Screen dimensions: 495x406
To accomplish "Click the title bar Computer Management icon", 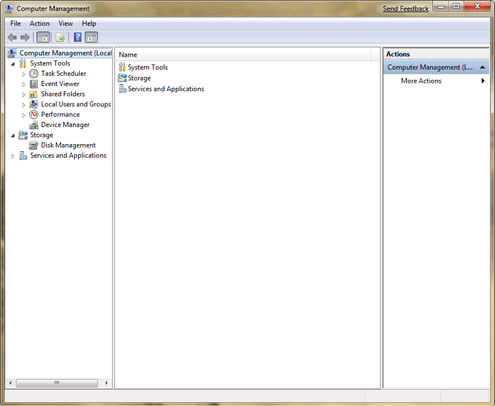I will click(x=10, y=9).
